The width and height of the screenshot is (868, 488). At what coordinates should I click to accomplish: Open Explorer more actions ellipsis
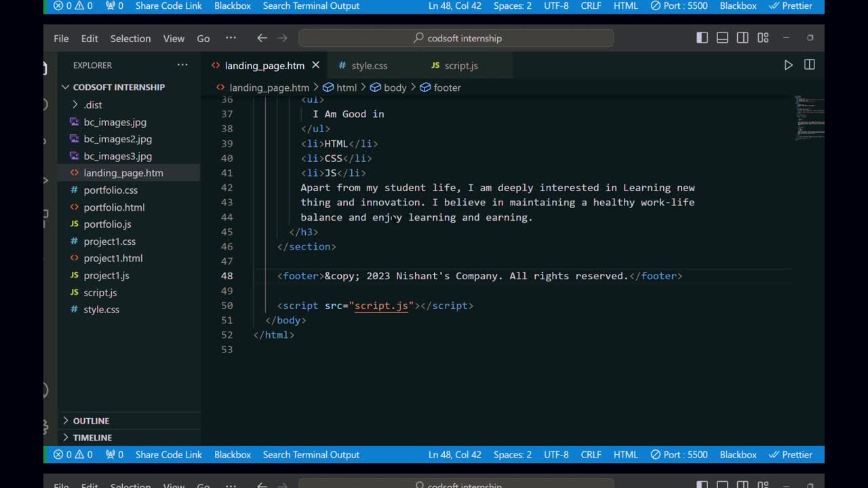(x=182, y=65)
